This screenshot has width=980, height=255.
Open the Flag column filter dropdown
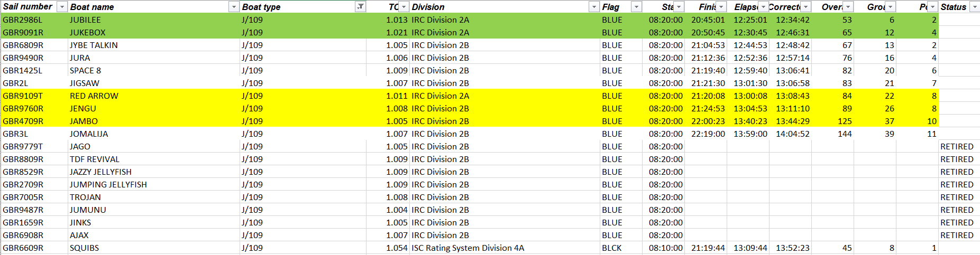click(x=637, y=7)
